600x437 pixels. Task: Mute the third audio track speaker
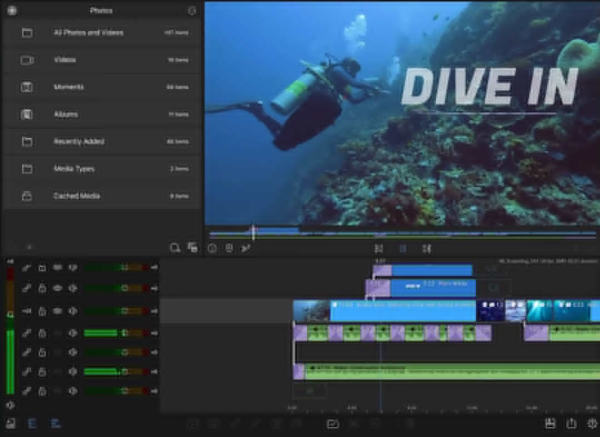73,372
